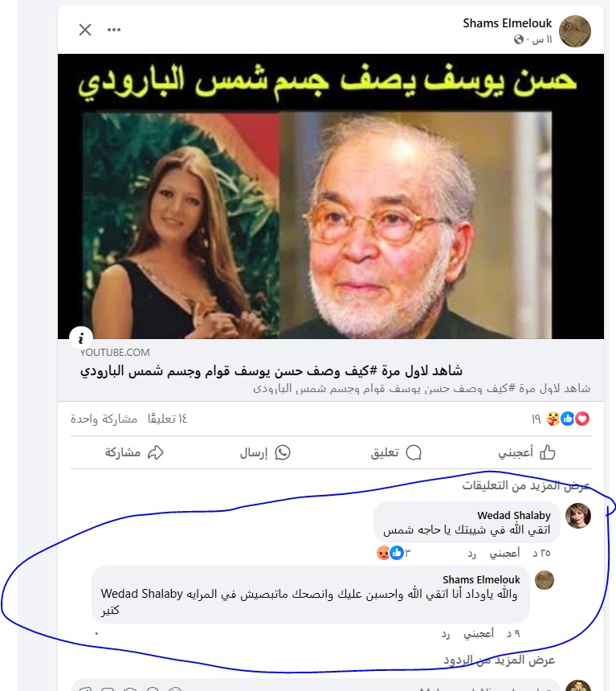Close the post with the X icon
This screenshot has height=691, width=616.
tap(85, 30)
